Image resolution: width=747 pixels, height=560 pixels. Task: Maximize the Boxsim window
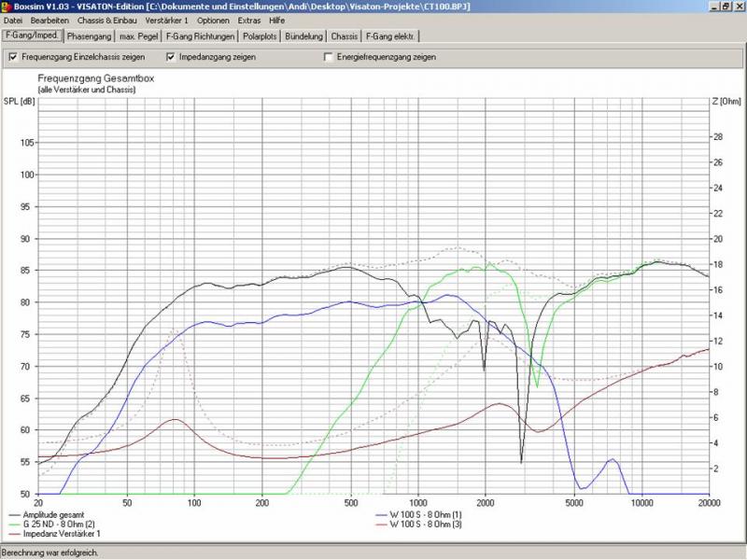coord(726,7)
